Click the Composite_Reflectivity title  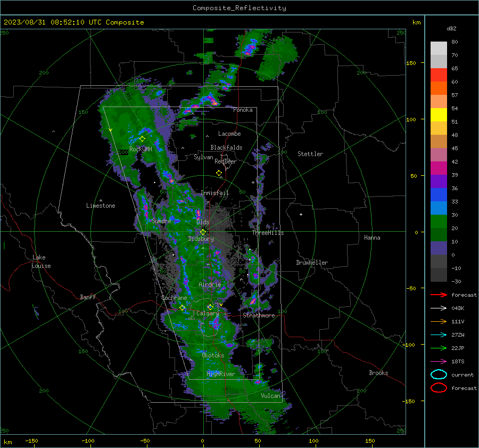[x=240, y=8]
